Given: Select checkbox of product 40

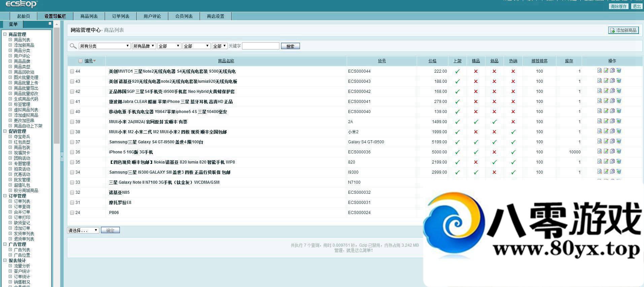Looking at the screenshot, I should click(72, 112).
